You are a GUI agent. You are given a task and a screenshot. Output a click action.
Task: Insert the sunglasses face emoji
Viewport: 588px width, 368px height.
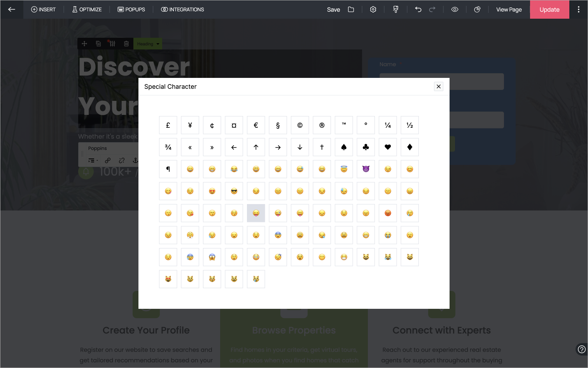[234, 191]
